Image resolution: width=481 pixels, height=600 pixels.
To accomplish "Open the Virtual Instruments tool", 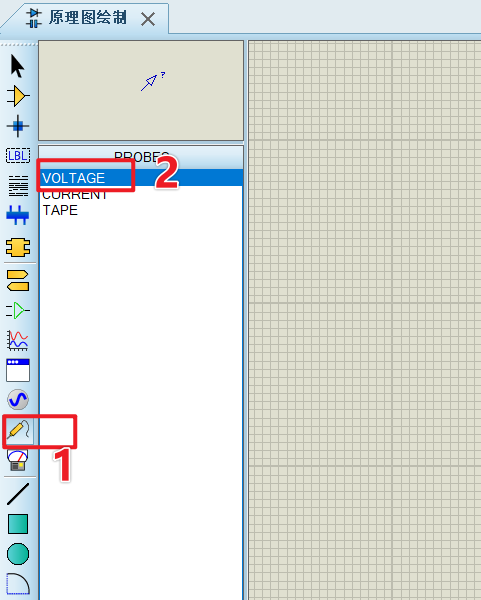I will click(x=18, y=460).
